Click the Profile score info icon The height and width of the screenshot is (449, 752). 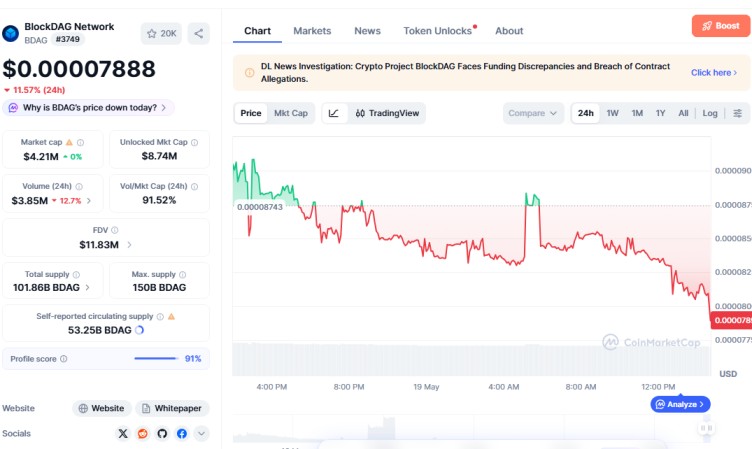coord(63,359)
